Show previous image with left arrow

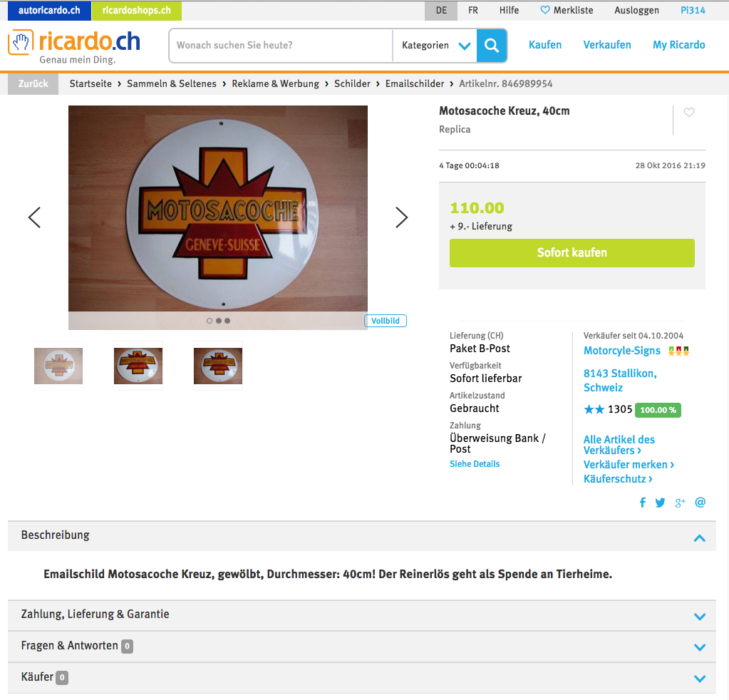(34, 217)
